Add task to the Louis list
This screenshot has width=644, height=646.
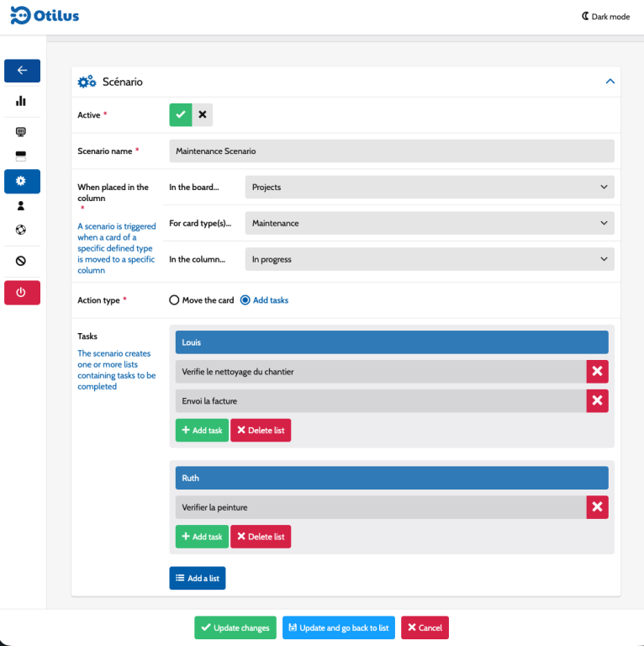pyautogui.click(x=202, y=430)
